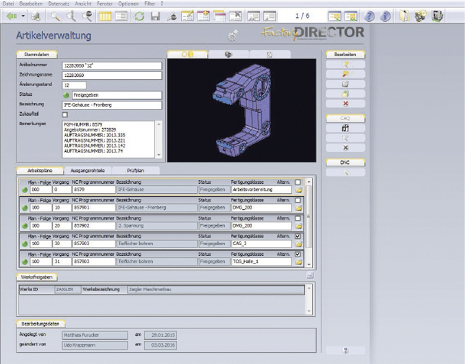Uncheck Altern. checkbox for TOS_Halle_1 row
Viewport: 465px width, 364px height.
298,254
